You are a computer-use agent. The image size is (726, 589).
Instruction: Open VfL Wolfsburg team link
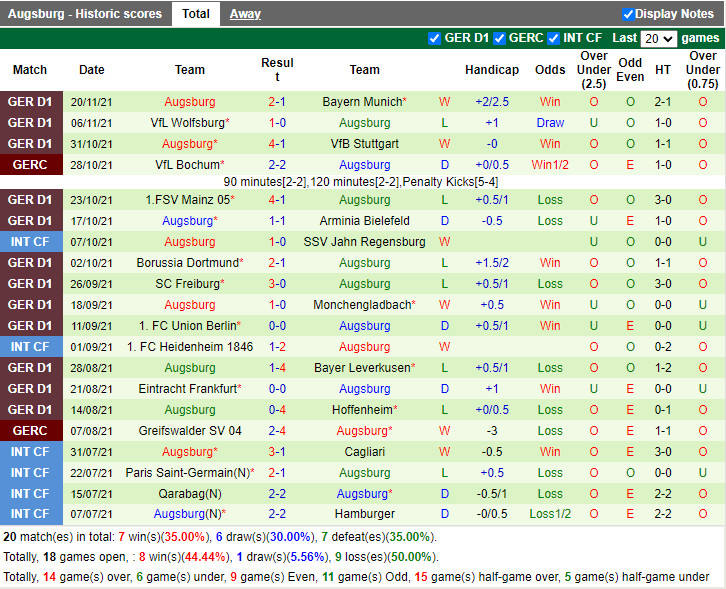coord(190,123)
